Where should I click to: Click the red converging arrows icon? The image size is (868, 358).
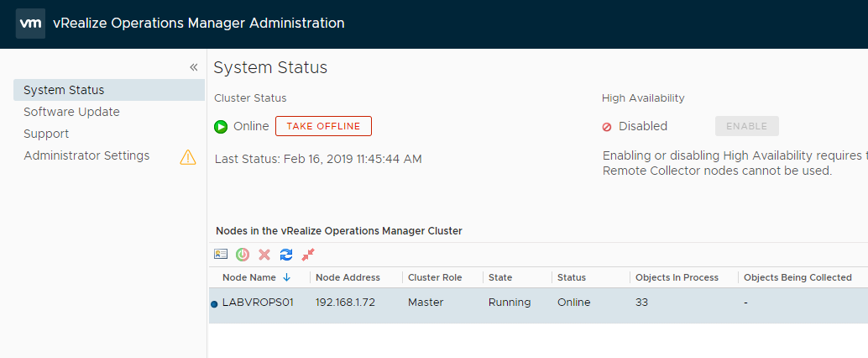click(308, 254)
